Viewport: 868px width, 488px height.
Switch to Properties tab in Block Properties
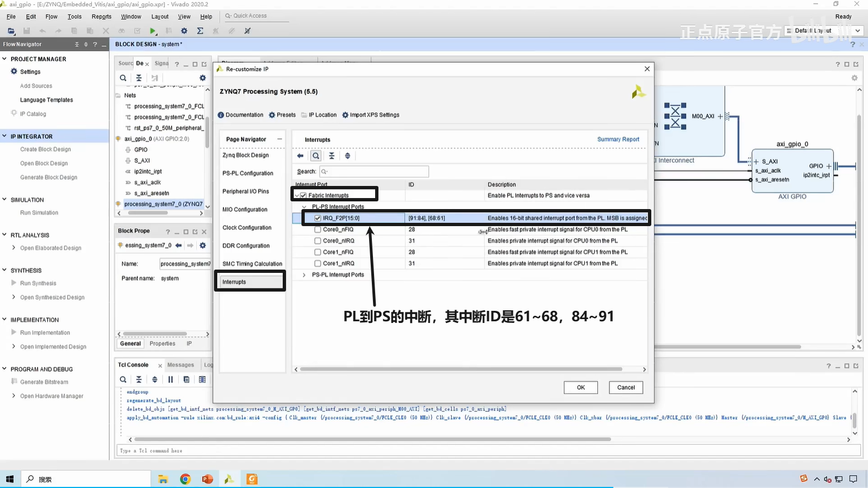[x=162, y=343]
